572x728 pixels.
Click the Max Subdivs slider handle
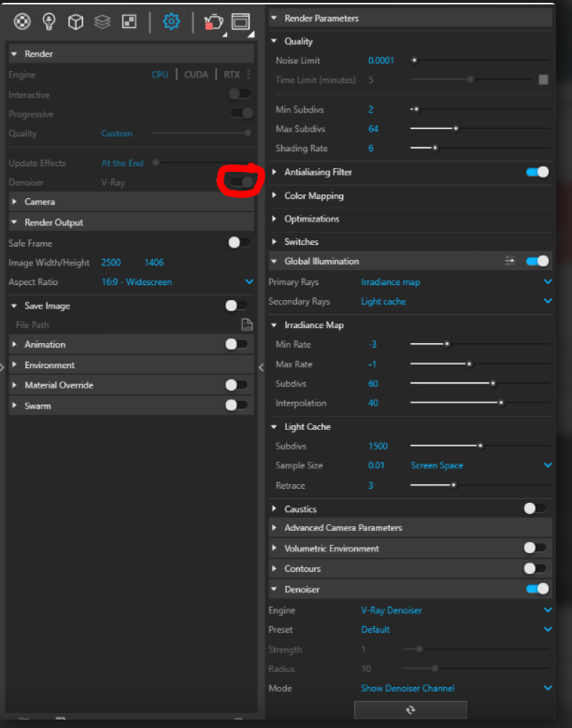click(x=455, y=129)
